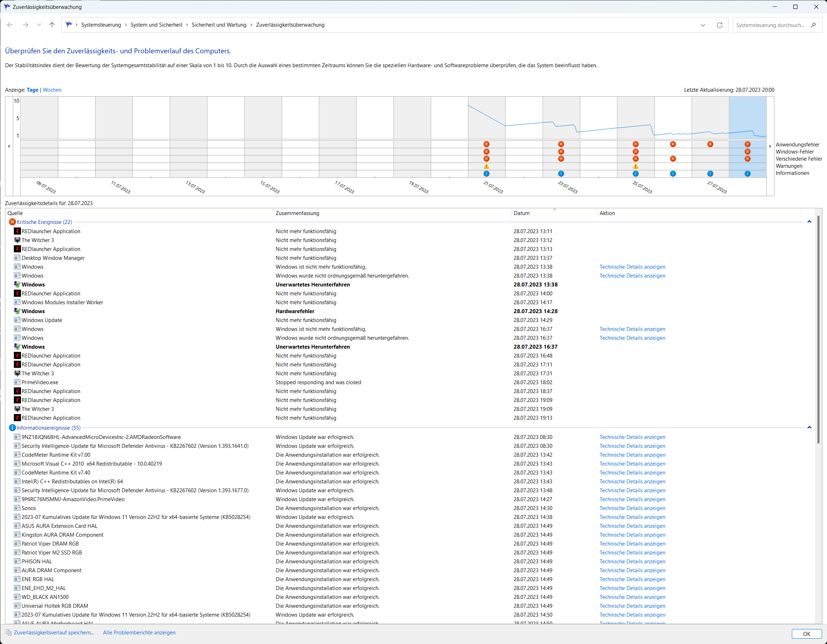Click the refresh icon in address bar

pos(719,25)
